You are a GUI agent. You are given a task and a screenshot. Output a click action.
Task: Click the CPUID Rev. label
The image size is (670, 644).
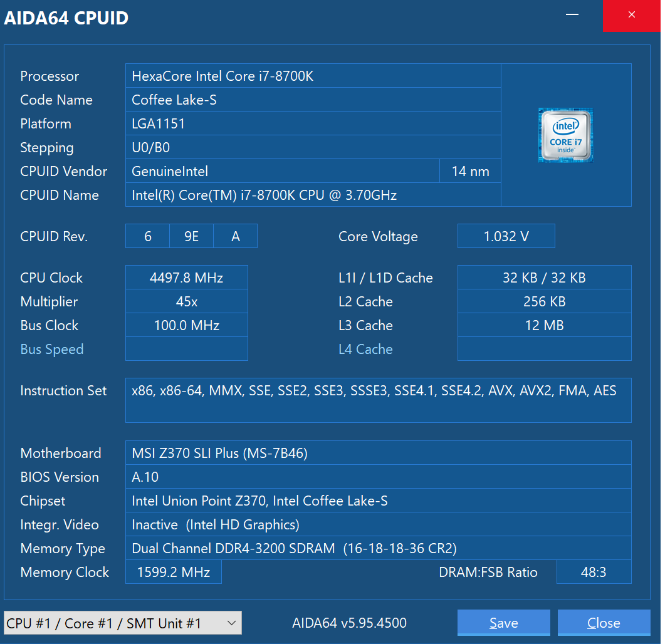(54, 237)
